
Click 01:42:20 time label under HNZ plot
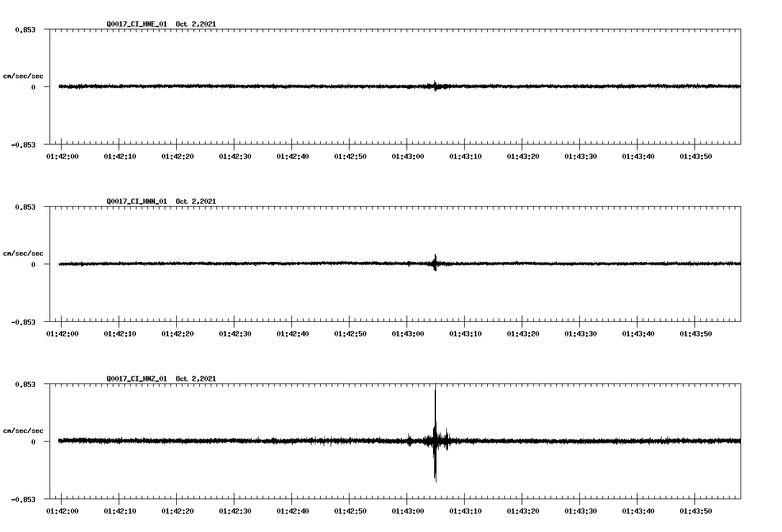[177, 511]
